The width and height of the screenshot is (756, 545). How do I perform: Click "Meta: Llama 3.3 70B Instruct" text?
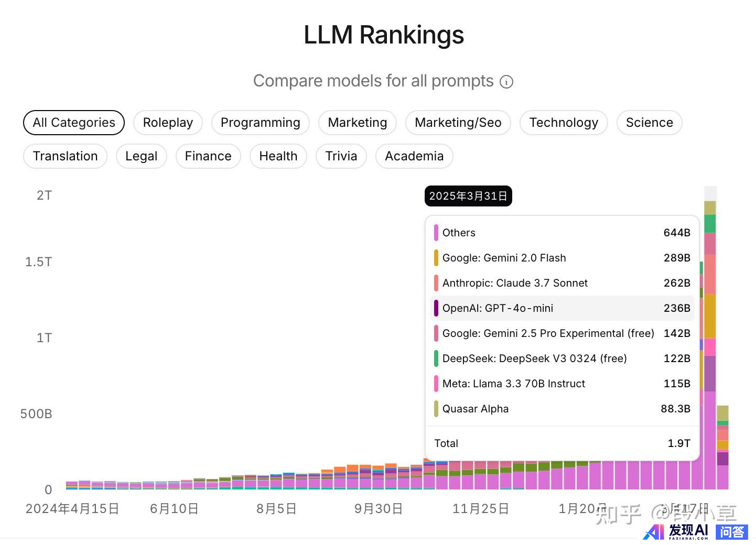514,384
